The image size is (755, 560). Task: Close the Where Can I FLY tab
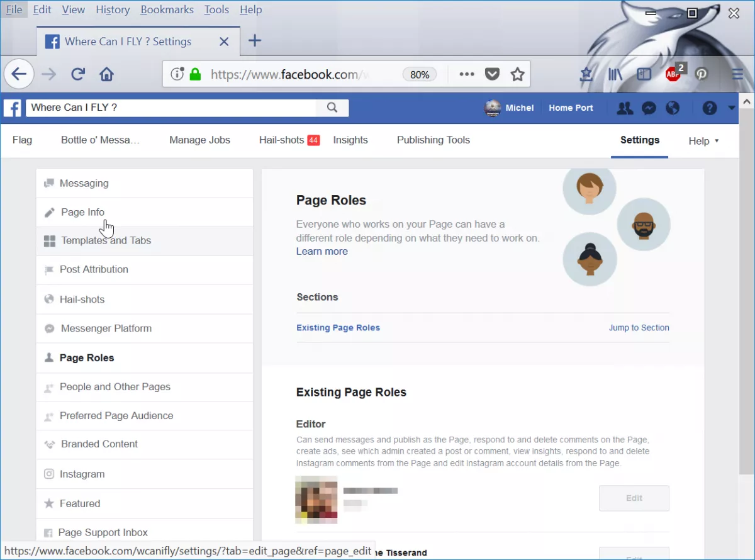pos(224,42)
